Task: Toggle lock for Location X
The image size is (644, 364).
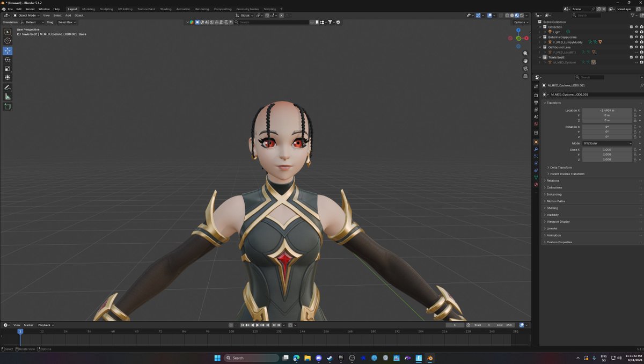Action: 635,111
